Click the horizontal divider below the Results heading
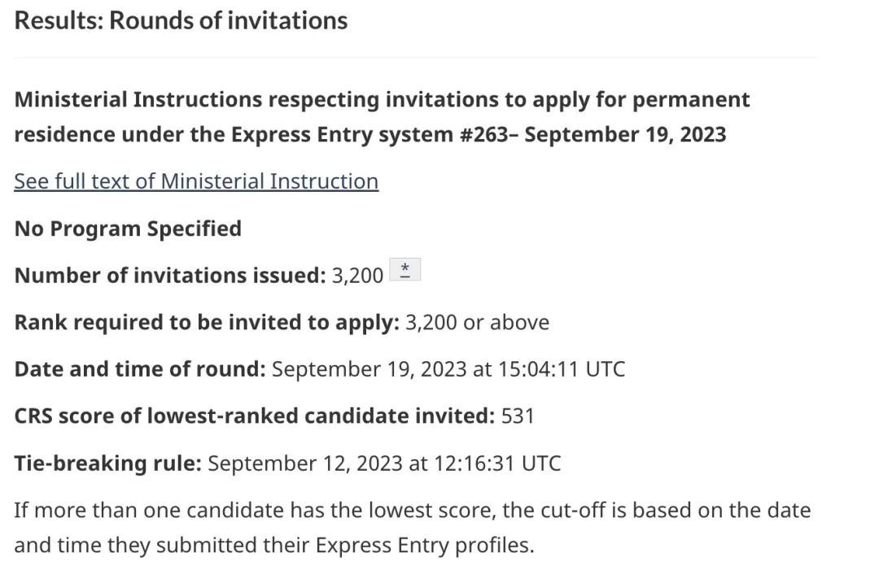 415,58
